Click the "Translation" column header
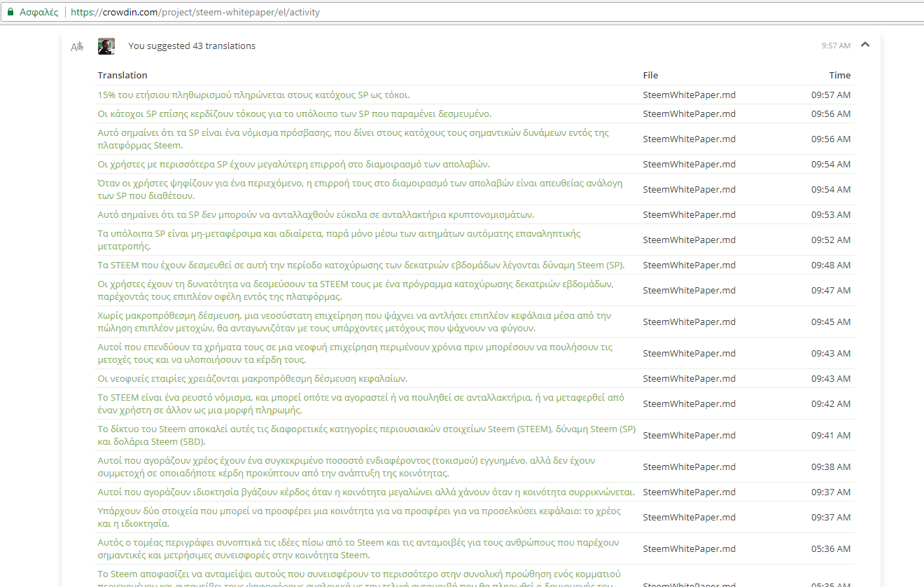The height and width of the screenshot is (587, 924). (122, 75)
